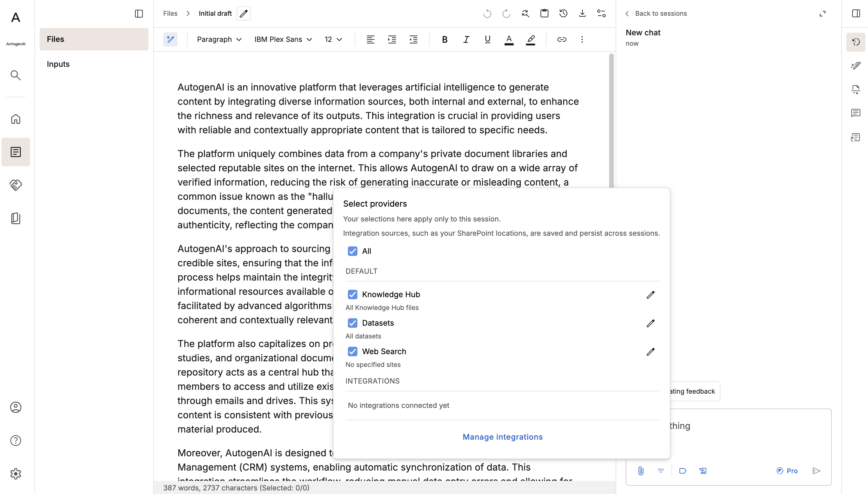The height and width of the screenshot is (494, 868).
Task: Uncheck the Web Search checkbox
Action: (352, 351)
